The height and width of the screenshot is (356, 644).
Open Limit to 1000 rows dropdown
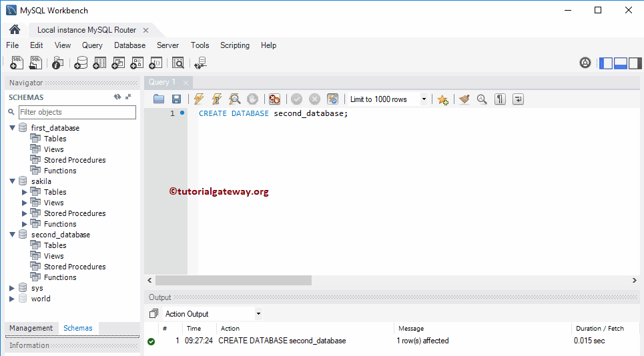tap(424, 99)
